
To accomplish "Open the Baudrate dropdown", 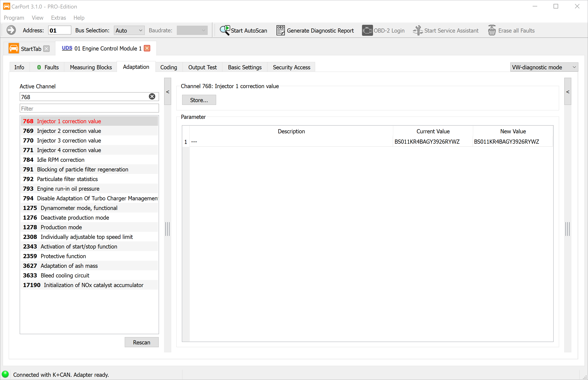I will [192, 30].
